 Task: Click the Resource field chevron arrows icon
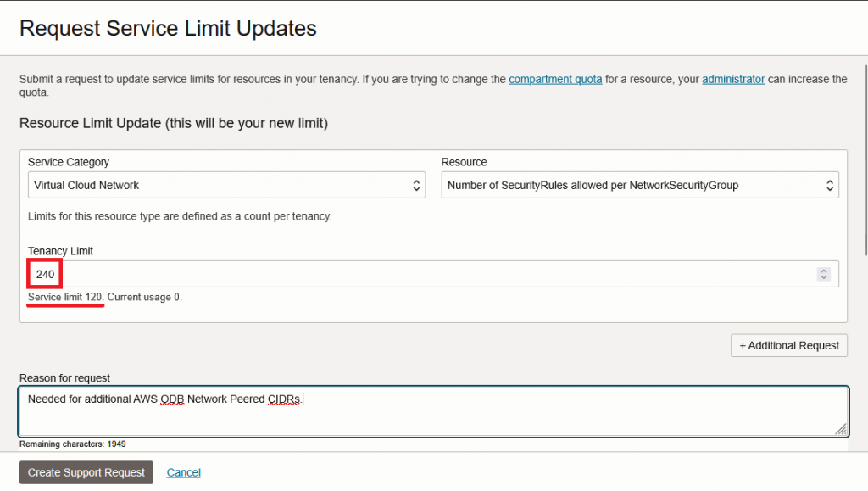click(x=830, y=185)
